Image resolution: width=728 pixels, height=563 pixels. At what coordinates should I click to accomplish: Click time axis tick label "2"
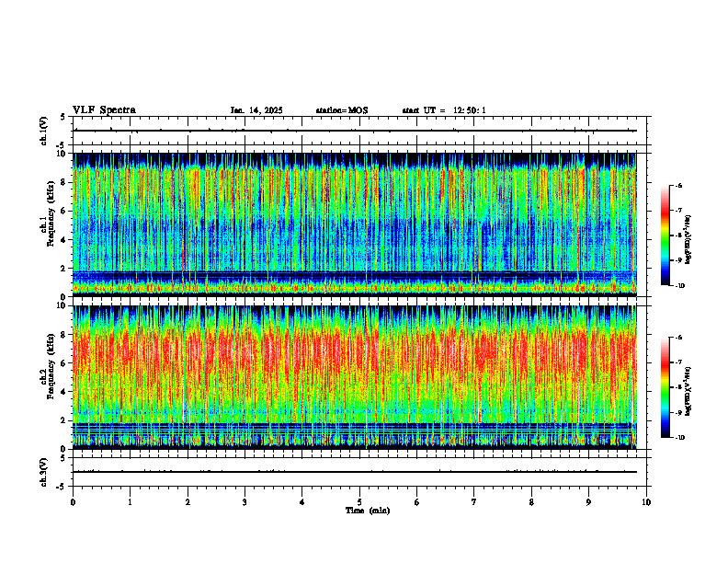(x=188, y=502)
